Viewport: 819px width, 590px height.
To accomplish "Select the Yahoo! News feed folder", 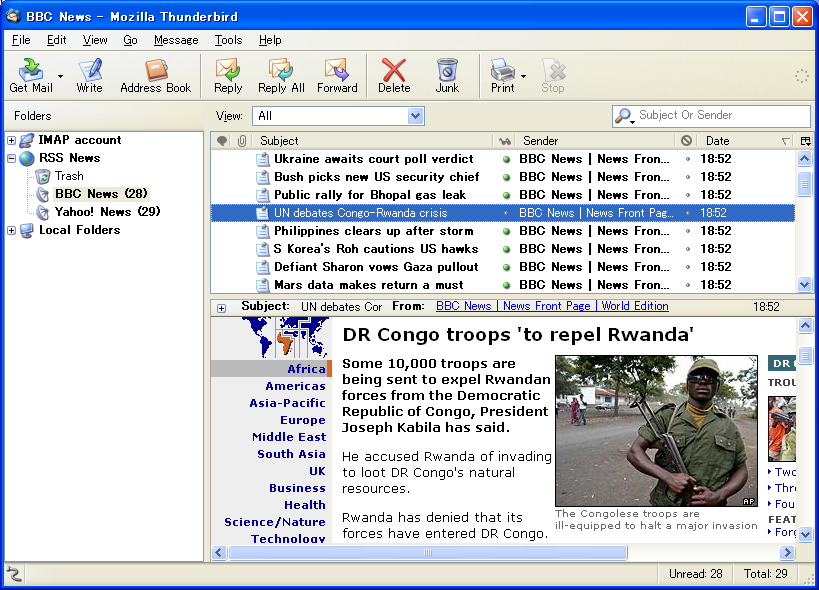I will coord(107,212).
